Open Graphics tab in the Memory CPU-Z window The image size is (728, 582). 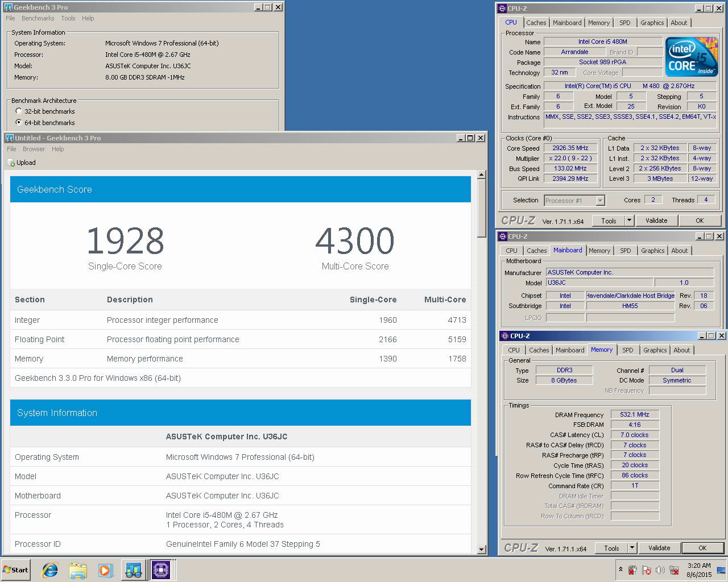pyautogui.click(x=655, y=350)
